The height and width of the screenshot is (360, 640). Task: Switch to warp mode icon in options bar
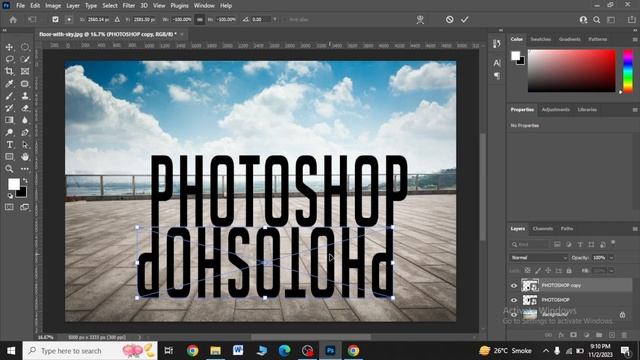420,20
